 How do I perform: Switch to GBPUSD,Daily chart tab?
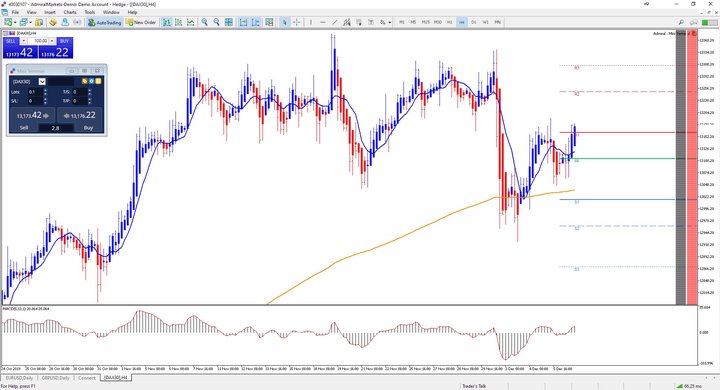point(55,378)
